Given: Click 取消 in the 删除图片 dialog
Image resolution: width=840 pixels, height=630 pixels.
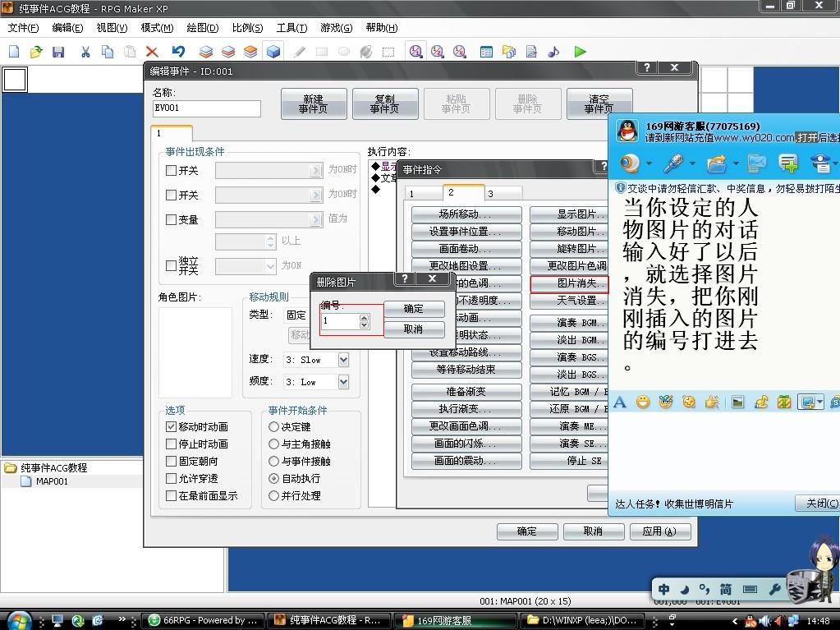Looking at the screenshot, I should pyautogui.click(x=414, y=329).
